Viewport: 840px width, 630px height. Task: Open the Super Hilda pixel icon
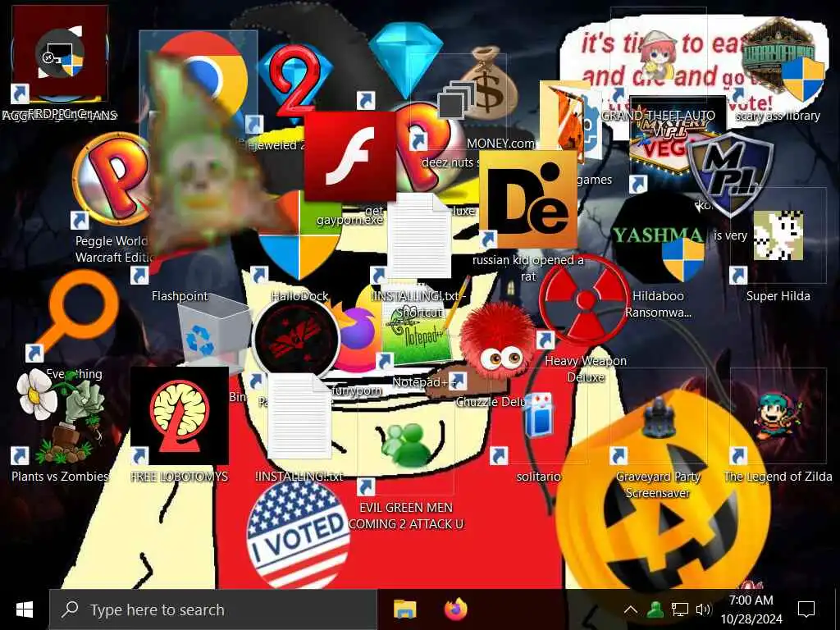778,235
